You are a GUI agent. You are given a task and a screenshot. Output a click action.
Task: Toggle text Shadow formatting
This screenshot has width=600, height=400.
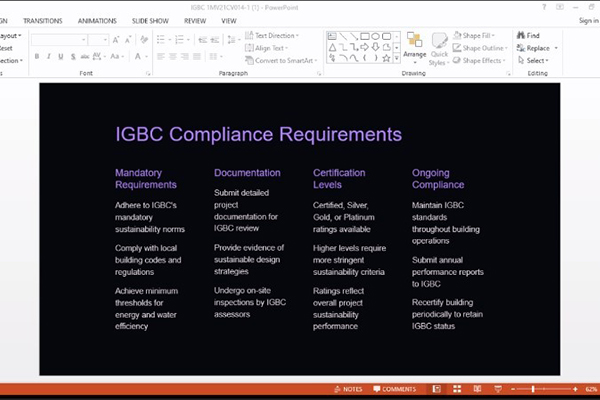tap(73, 57)
